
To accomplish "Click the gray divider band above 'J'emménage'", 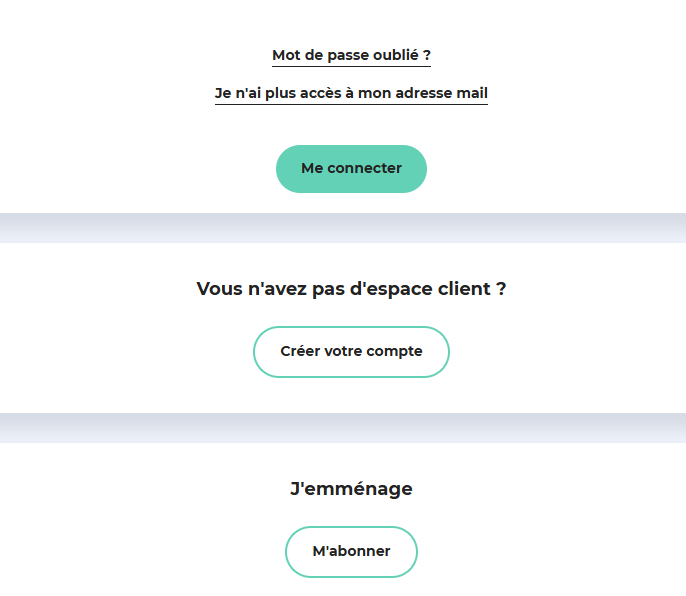I will pyautogui.click(x=343, y=428).
